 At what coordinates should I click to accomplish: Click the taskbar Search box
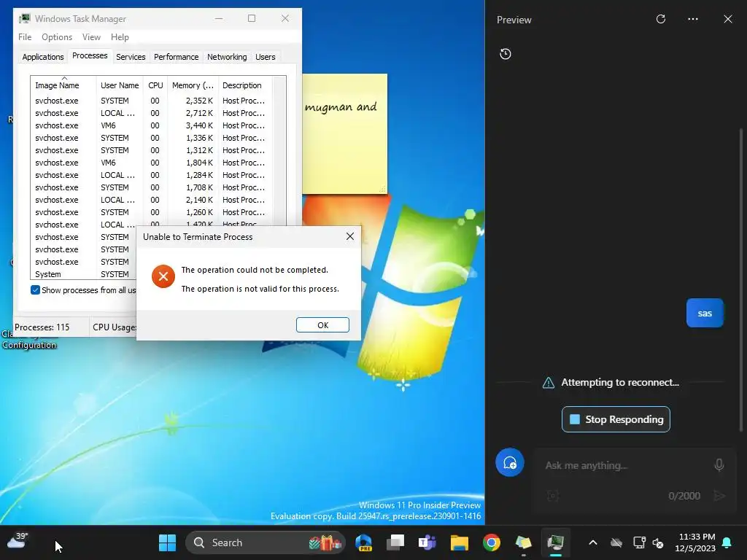point(265,542)
